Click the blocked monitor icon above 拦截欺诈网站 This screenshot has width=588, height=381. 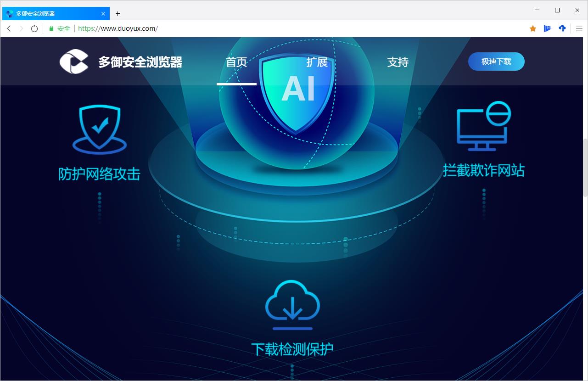point(482,126)
